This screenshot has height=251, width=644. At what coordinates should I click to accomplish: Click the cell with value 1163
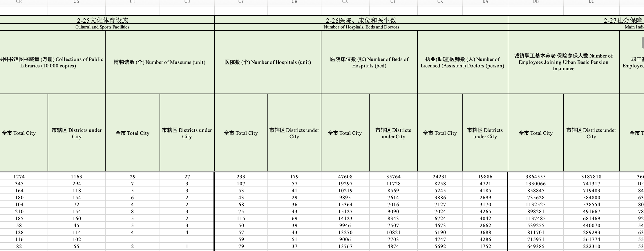point(77,177)
